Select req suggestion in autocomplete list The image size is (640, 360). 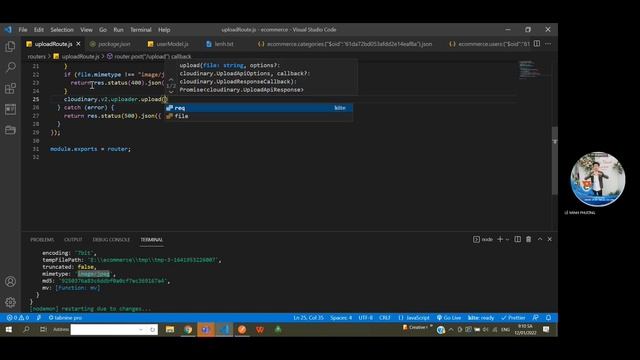coord(259,108)
